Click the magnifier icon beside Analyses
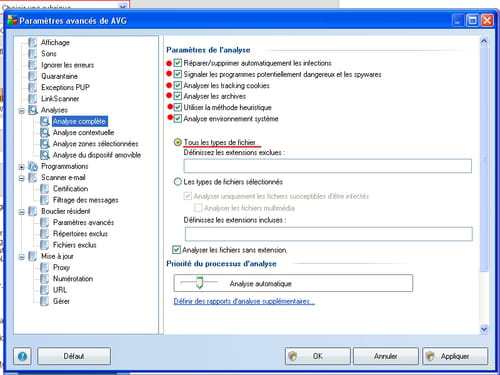 33,110
